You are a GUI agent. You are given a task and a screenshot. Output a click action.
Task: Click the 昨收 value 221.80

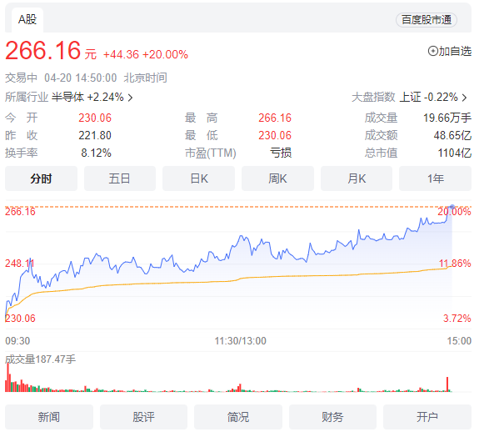click(x=95, y=135)
